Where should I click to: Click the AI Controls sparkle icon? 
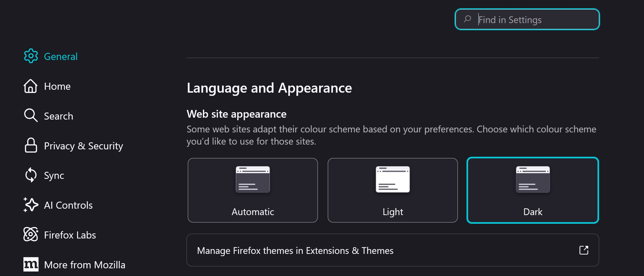point(31,205)
